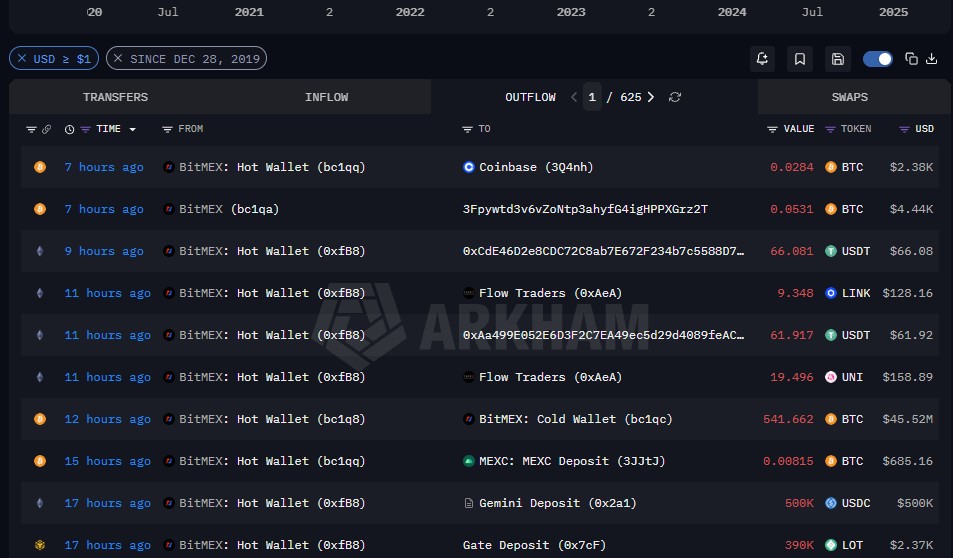Click Bitcoin chain icon in Coinbase row
Viewport: 953px width, 558px height.
click(x=40, y=167)
